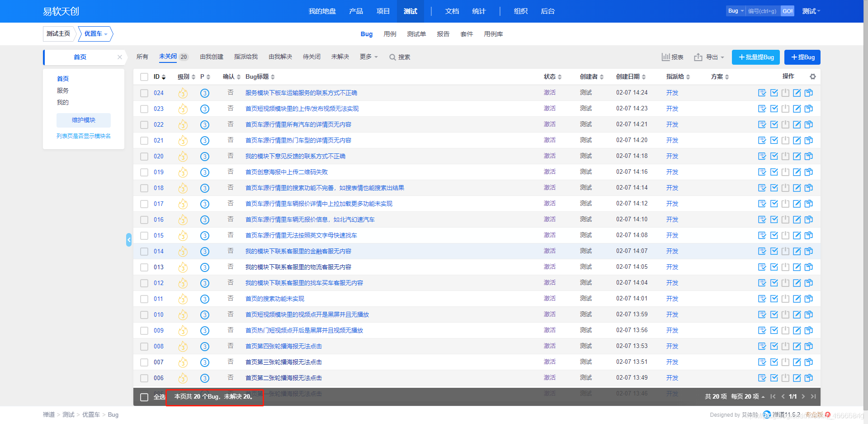The image size is (868, 424).
Task: Close the 首页 module filter tab
Action: coord(120,57)
